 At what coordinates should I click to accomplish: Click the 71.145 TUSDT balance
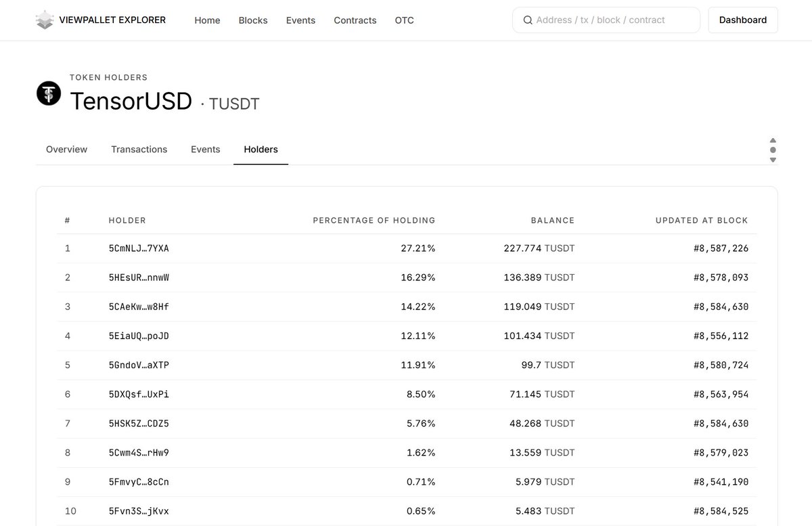pyautogui.click(x=542, y=394)
